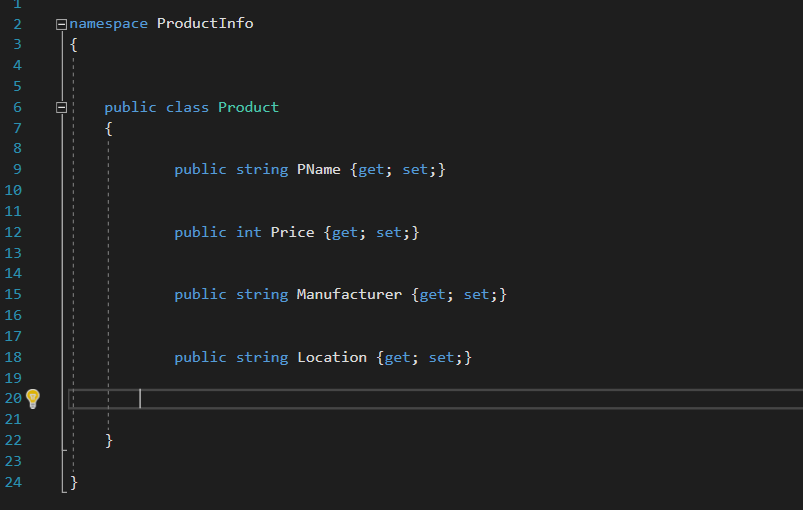Click line number 9 in the gutter
Image resolution: width=803 pixels, height=510 pixels.
pos(17,169)
